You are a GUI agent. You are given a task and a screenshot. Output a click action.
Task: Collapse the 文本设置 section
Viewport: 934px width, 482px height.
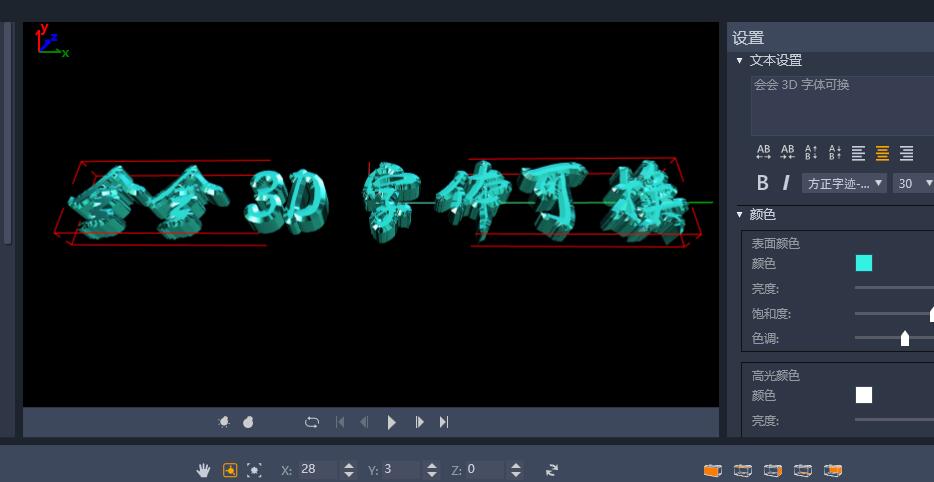pyautogui.click(x=739, y=61)
